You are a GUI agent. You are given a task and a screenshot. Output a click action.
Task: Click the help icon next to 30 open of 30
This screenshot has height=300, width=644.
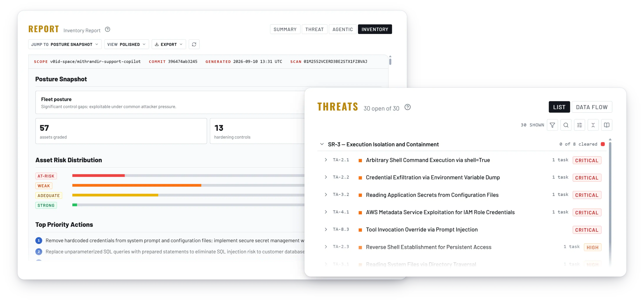pyautogui.click(x=407, y=107)
